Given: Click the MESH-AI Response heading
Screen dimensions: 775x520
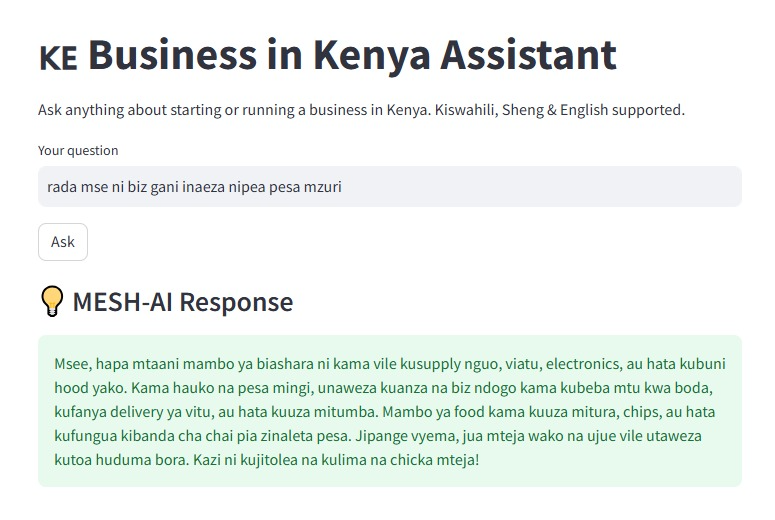Looking at the screenshot, I should pos(183,302).
